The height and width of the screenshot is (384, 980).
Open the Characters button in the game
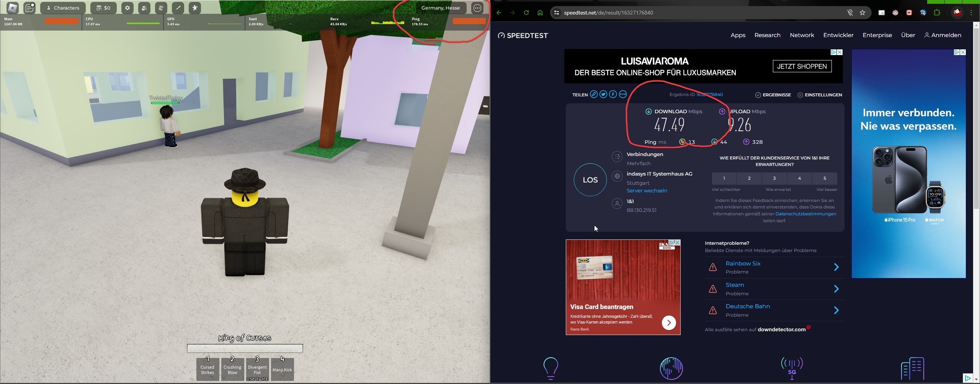[x=63, y=8]
